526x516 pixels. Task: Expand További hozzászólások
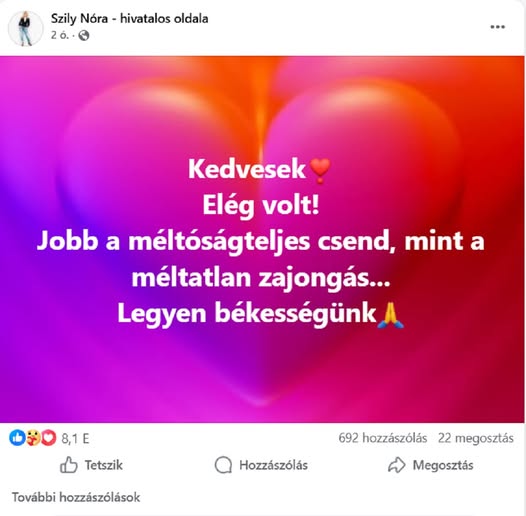click(76, 497)
